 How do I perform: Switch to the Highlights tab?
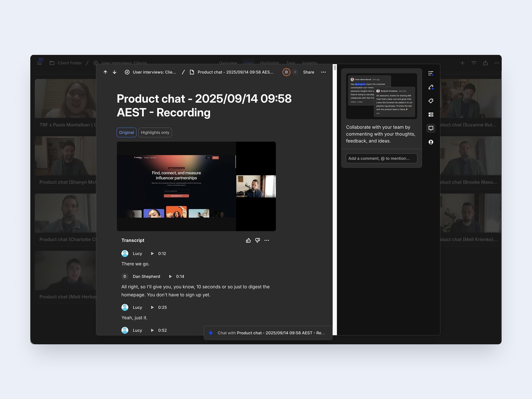[269, 63]
